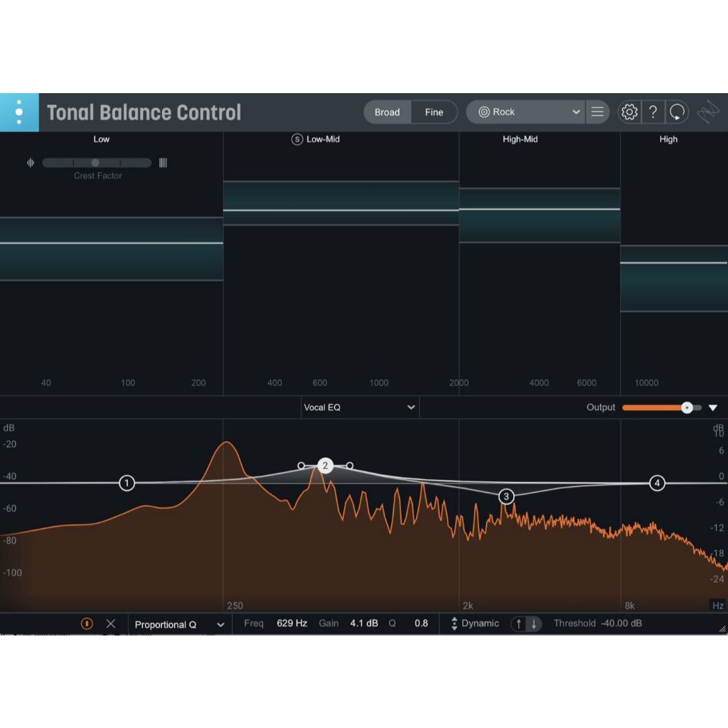
Task: Click the Dynamic label in the bottom bar
Action: click(480, 623)
